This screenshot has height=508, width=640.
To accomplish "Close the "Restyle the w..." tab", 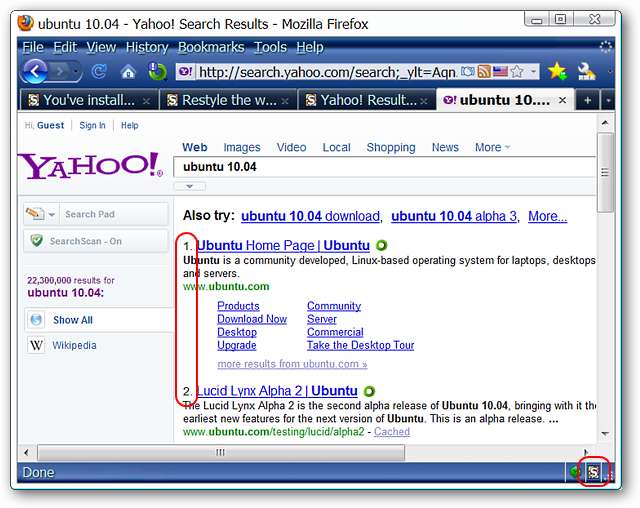I will [x=285, y=101].
